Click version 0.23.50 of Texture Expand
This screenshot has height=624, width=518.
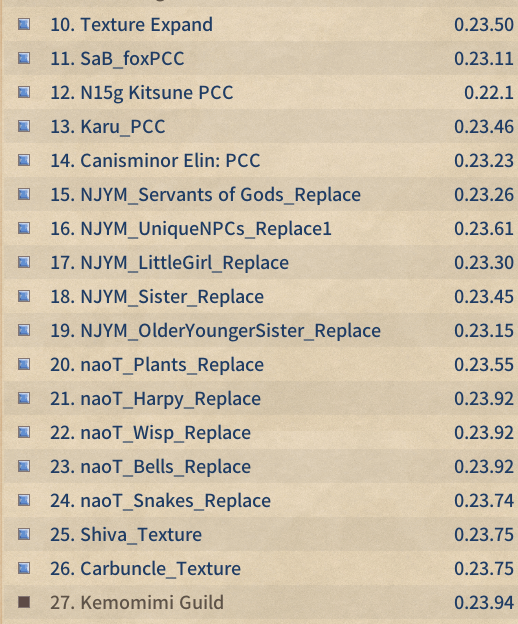tap(484, 25)
